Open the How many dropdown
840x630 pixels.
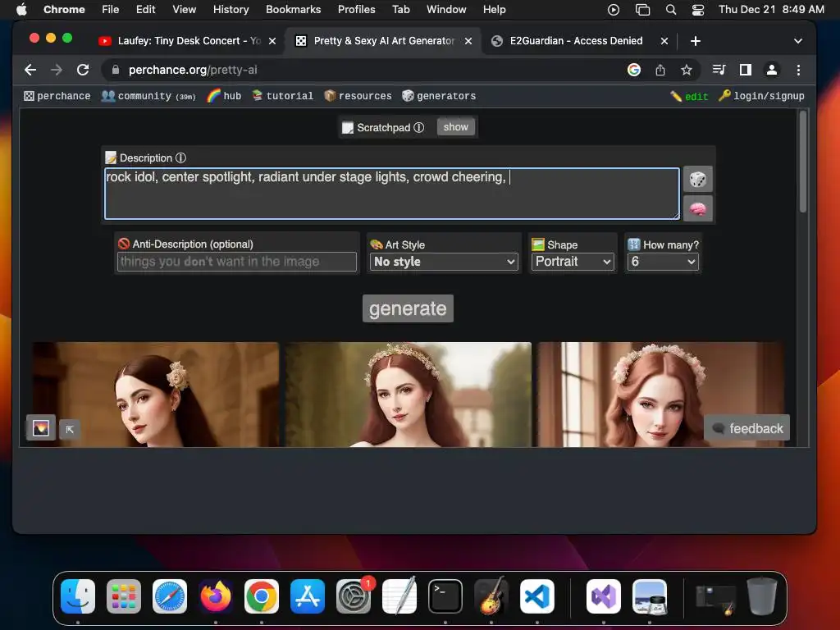663,262
